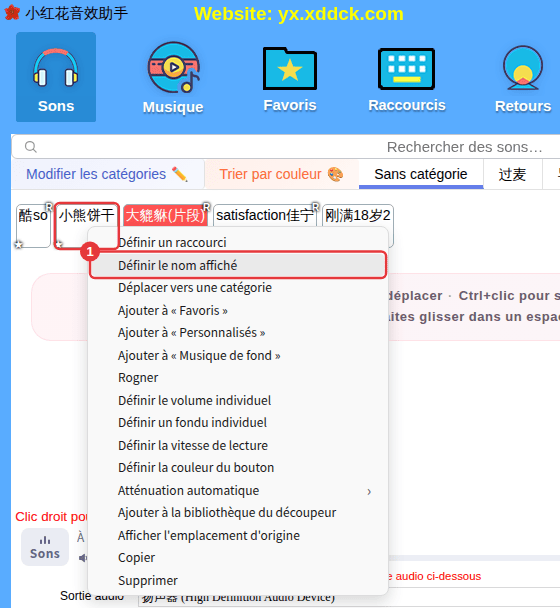Choose Supprimer in context menu
This screenshot has width=560, height=608.
(238, 580)
